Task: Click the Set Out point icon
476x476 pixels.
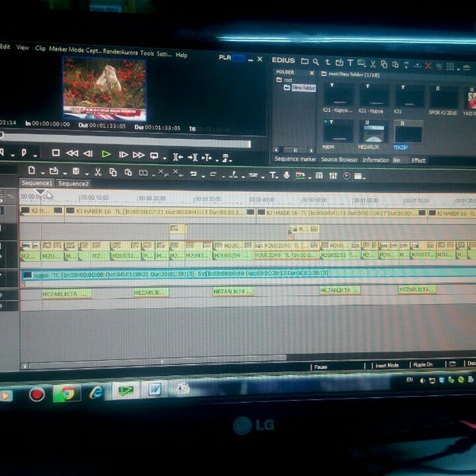Action: click(24, 152)
